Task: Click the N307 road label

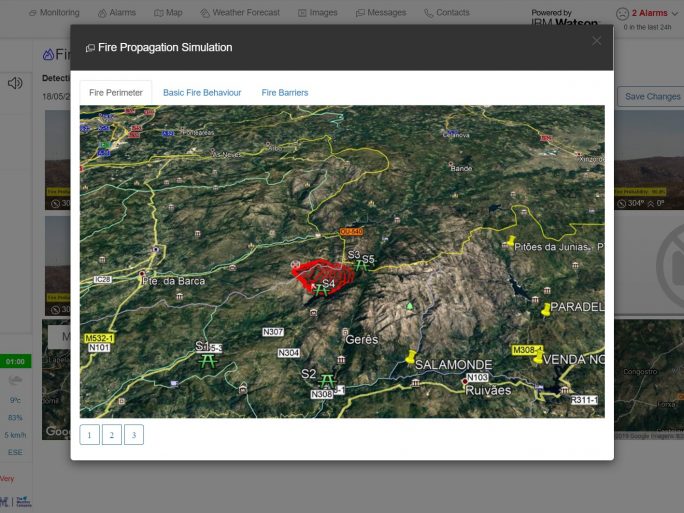Action: click(273, 332)
